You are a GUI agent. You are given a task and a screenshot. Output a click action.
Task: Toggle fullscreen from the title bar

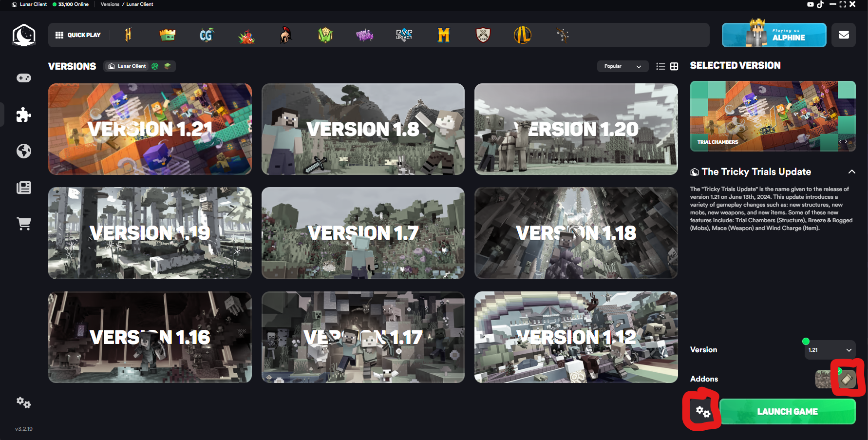843,4
